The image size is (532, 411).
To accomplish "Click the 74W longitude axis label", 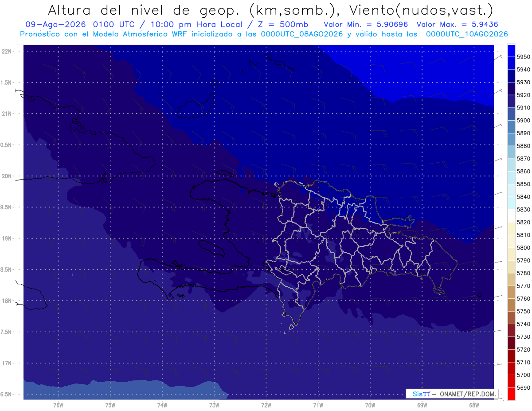I will pyautogui.click(x=162, y=405).
